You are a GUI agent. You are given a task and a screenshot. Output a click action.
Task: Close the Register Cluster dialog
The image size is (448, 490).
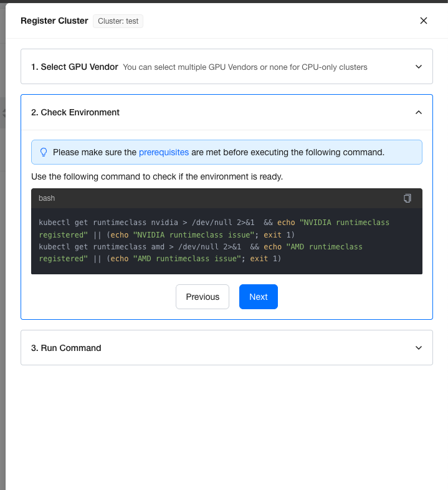[424, 21]
